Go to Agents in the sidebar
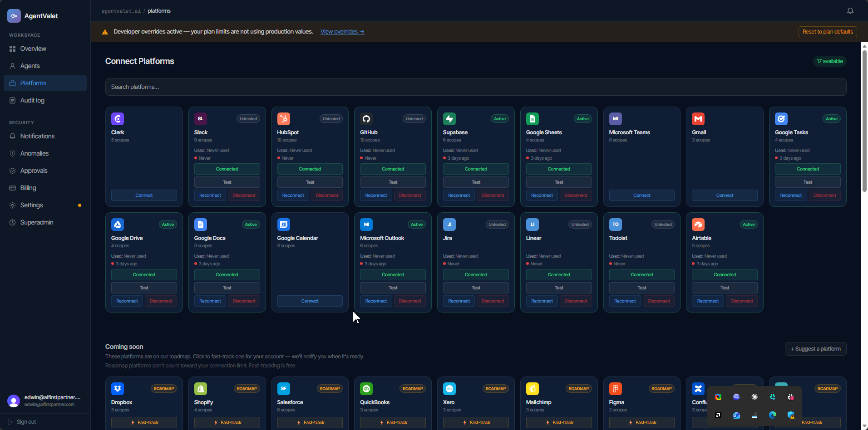 click(x=45, y=66)
